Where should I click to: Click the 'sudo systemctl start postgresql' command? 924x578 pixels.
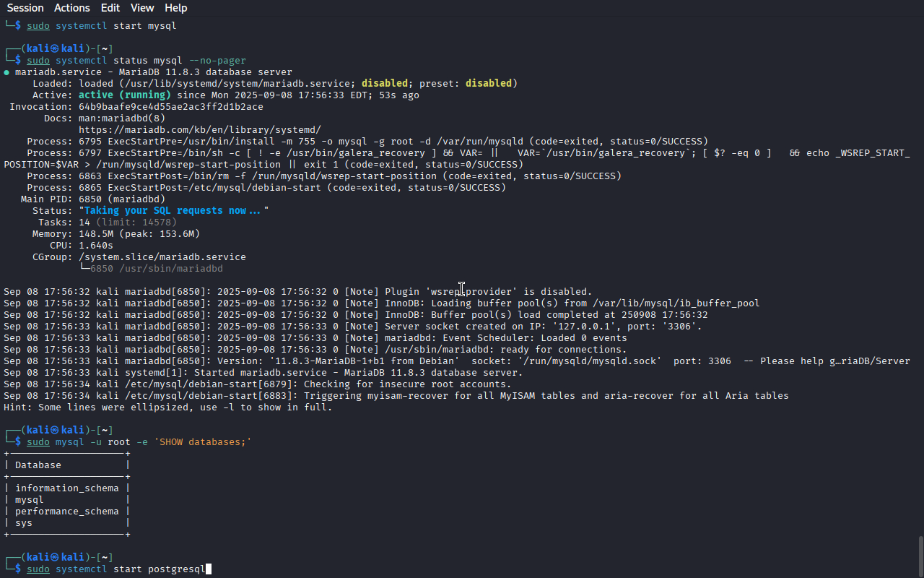pos(116,569)
